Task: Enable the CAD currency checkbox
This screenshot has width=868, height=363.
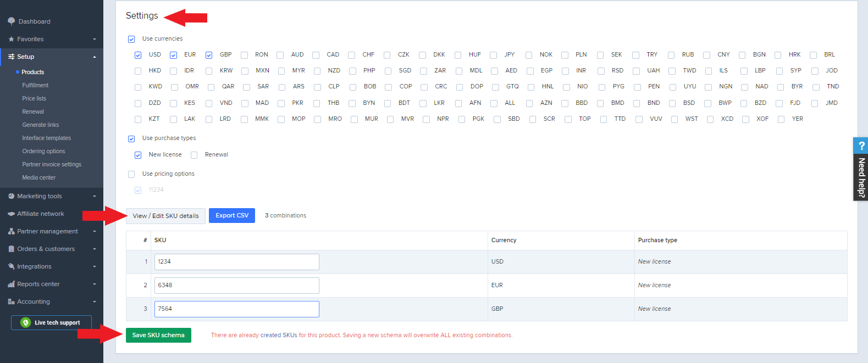Action: [x=316, y=55]
